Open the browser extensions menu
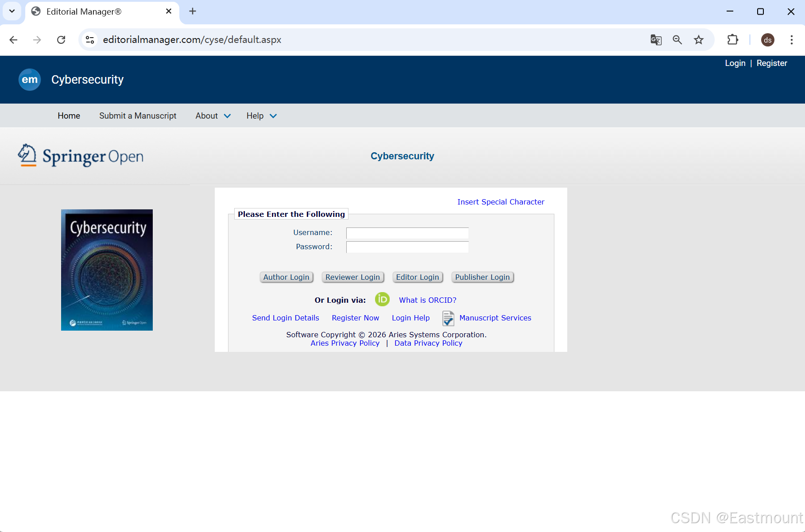Image resolution: width=805 pixels, height=532 pixels. coord(733,40)
